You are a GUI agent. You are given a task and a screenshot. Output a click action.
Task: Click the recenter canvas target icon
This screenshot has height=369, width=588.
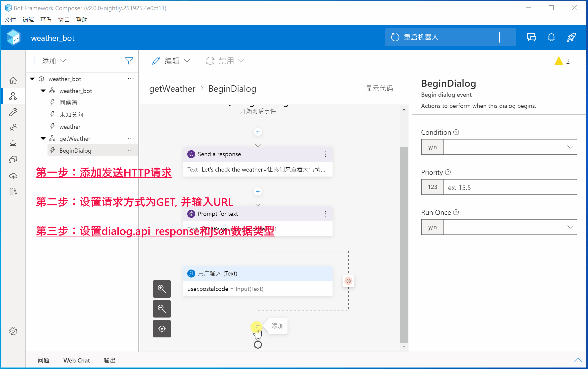162,328
